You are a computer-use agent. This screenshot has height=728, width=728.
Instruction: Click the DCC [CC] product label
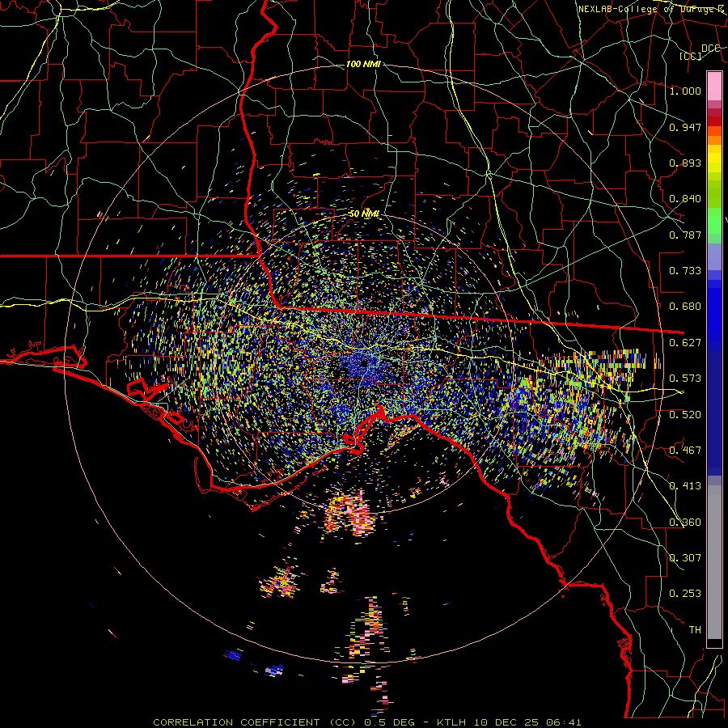pyautogui.click(x=699, y=52)
